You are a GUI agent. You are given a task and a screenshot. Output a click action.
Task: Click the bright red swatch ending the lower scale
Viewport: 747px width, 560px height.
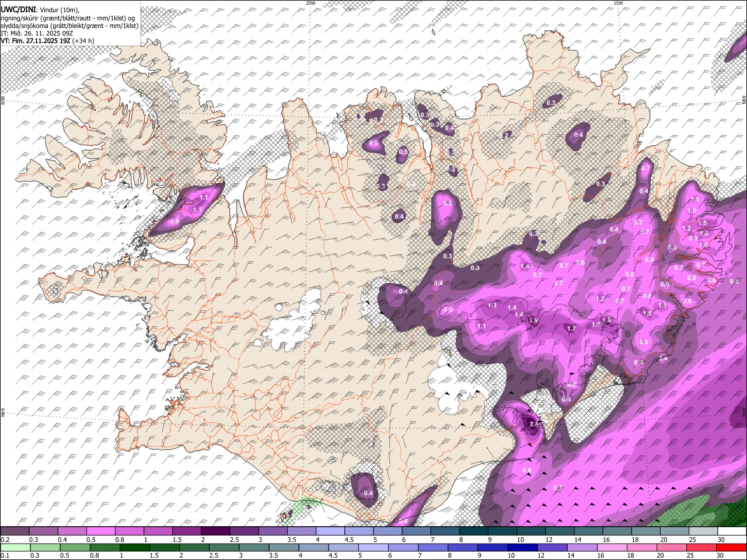[x=731, y=547]
